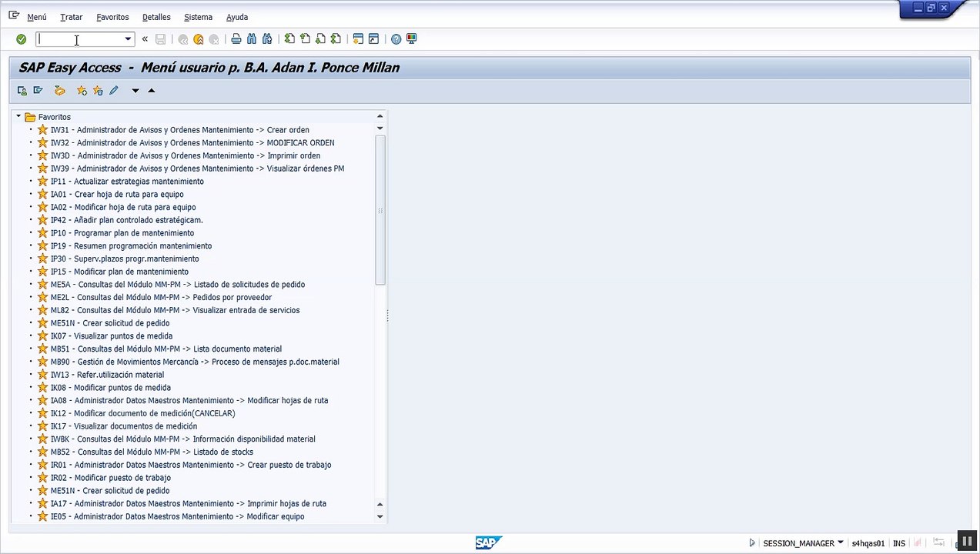Move favorite up with the black up arrow
The image size is (980, 554).
(x=152, y=91)
